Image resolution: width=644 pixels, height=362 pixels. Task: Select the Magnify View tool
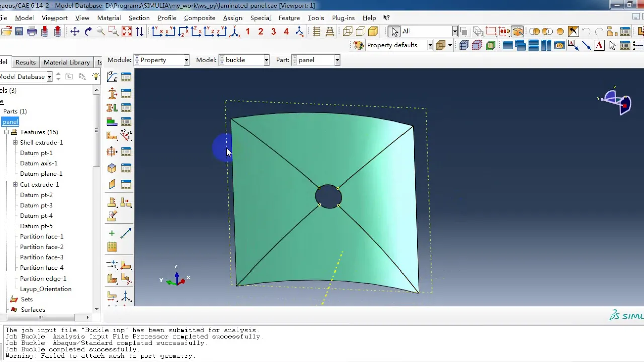click(101, 31)
